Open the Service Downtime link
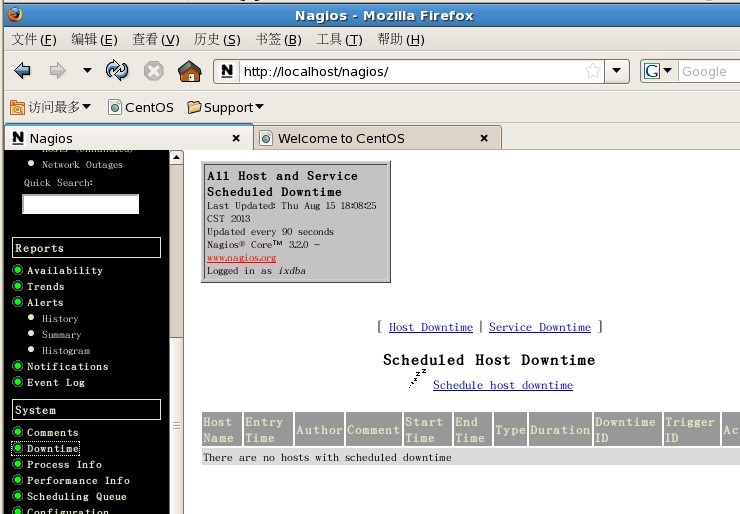Image resolution: width=740 pixels, height=514 pixels. tap(539, 327)
